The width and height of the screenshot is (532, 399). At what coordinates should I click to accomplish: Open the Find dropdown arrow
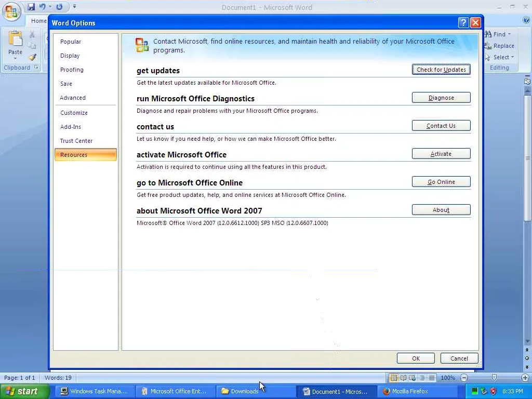[x=509, y=34]
